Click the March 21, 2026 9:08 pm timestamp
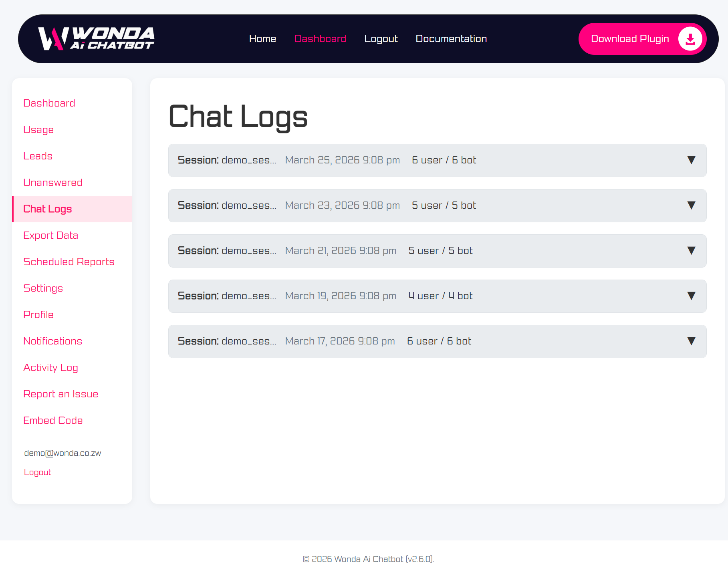Screen dimensions: 728x570 (x=341, y=251)
